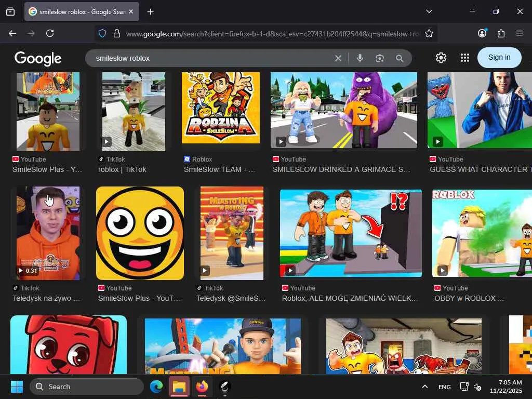Launch Microsoft Edge from taskbar
The image size is (532, 399).
click(156, 387)
